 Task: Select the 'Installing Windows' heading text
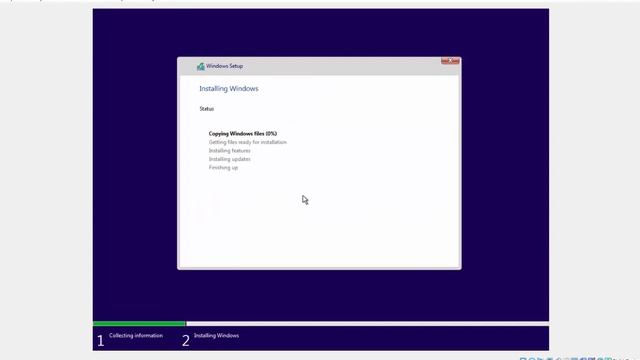[x=229, y=89]
